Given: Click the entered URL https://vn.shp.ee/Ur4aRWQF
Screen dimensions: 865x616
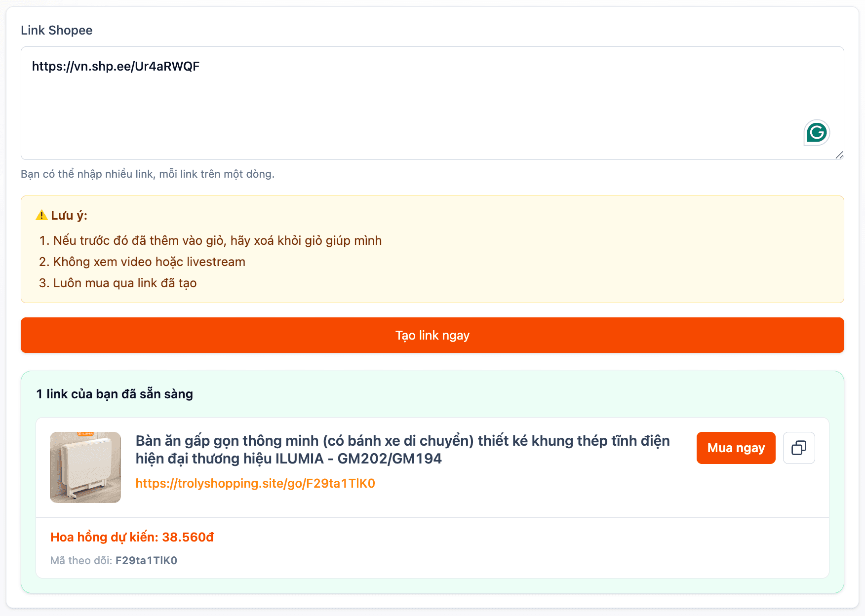Looking at the screenshot, I should pyautogui.click(x=116, y=66).
